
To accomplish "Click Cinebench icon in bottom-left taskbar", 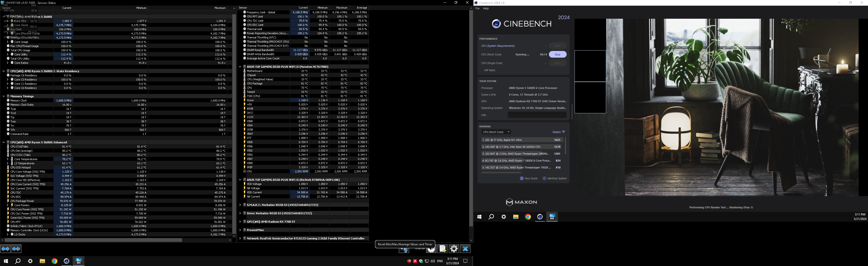I will 67,261.
